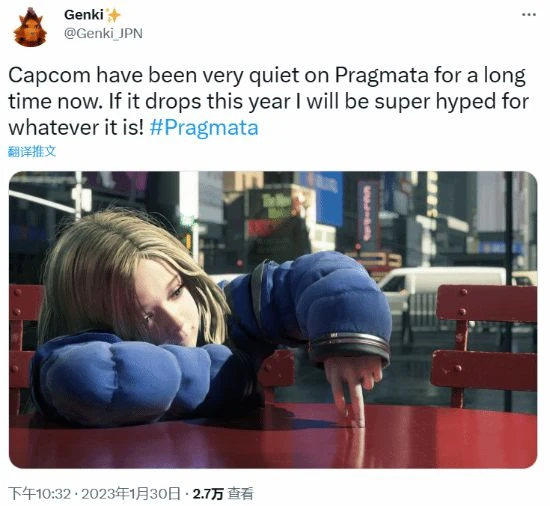Follow the #Pragmata hashtag link
This screenshot has width=550, height=506.
204,128
